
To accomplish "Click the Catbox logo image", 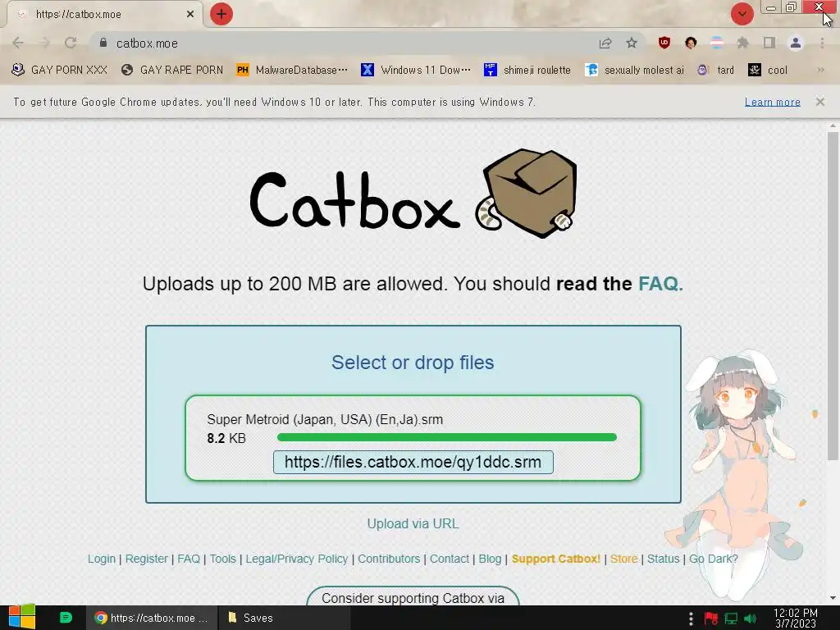I will pos(413,194).
